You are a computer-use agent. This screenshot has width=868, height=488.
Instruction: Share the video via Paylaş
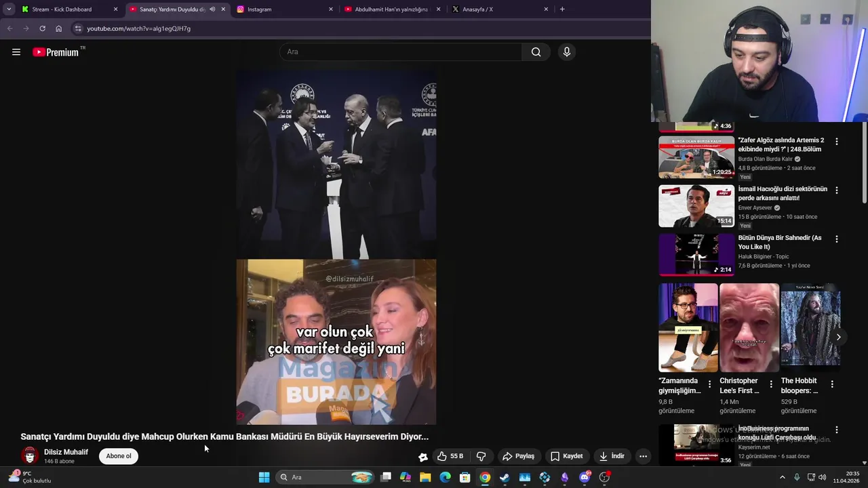coord(518,456)
